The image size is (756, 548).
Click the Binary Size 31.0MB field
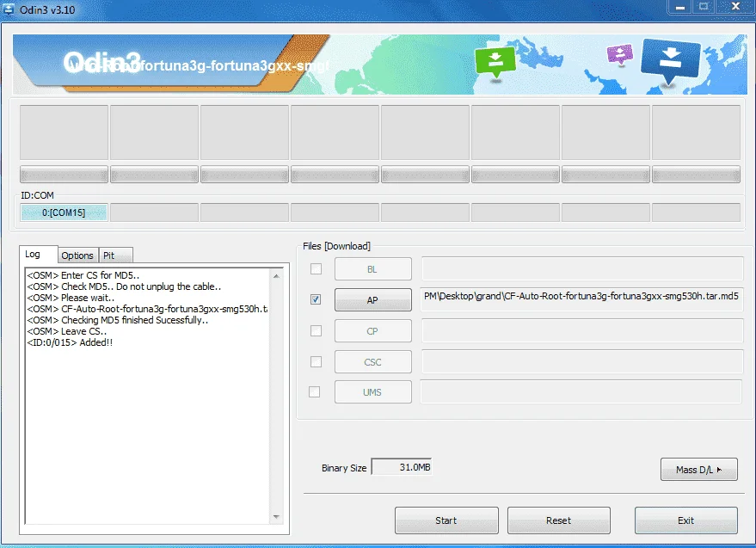click(x=401, y=467)
